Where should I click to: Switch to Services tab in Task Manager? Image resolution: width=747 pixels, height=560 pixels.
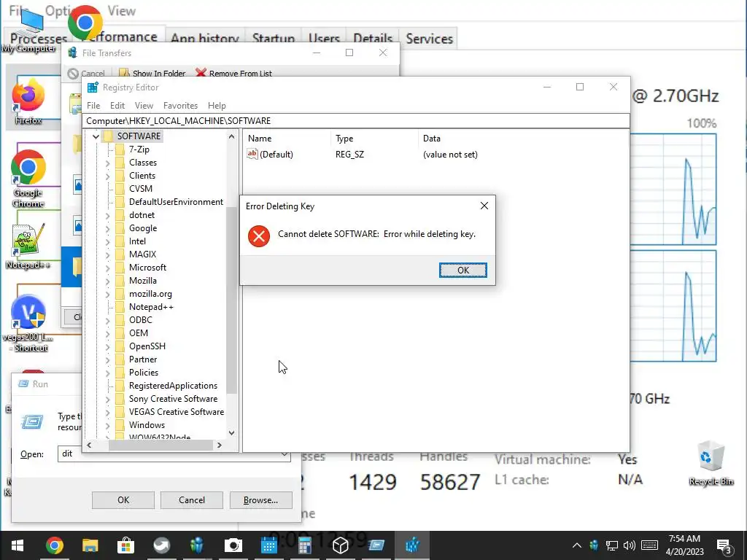point(429,39)
